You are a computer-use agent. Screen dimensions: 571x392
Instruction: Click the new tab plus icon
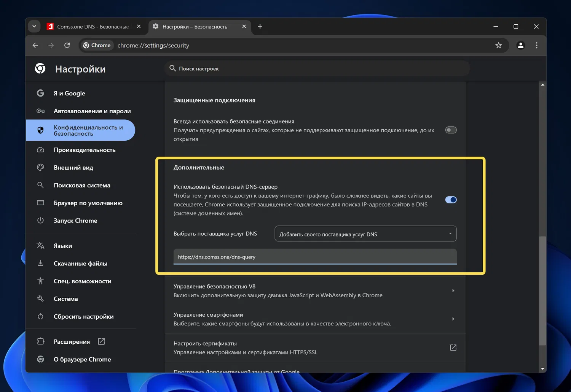pos(260,26)
